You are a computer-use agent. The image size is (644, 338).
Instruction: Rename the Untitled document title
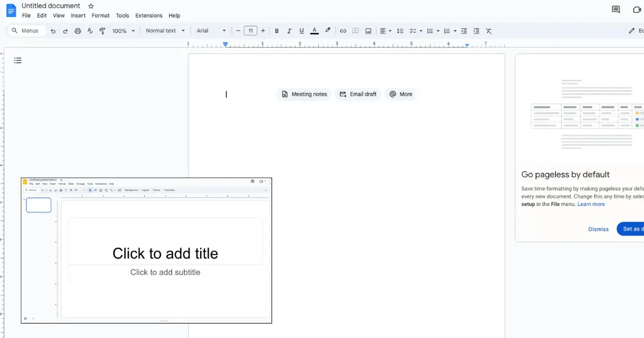51,6
